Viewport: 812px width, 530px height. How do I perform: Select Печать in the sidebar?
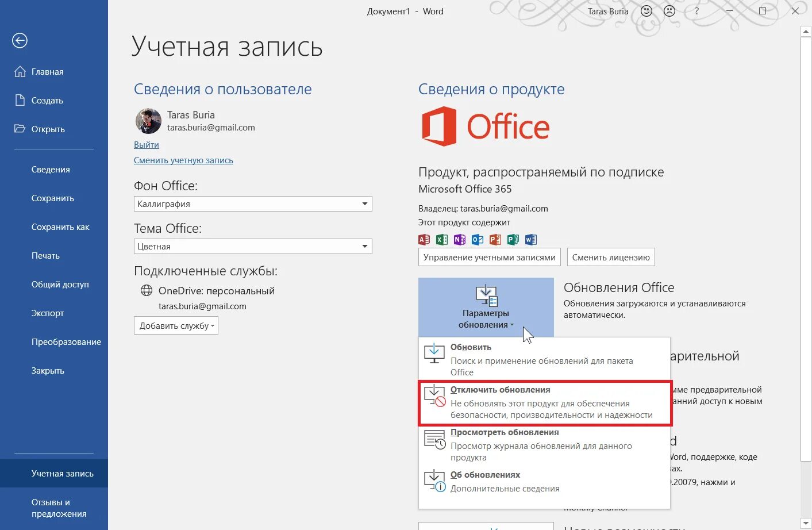pos(54,255)
